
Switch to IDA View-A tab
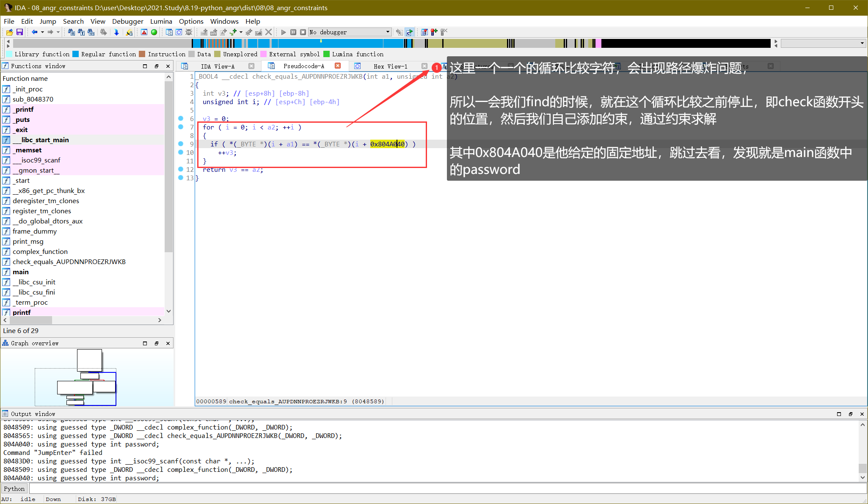(x=217, y=66)
